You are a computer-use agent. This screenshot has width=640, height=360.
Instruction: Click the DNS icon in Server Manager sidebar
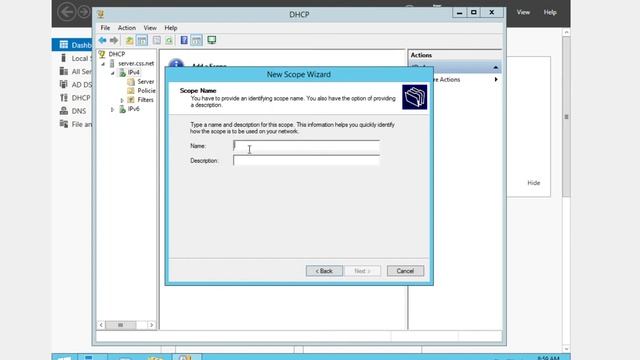pos(64,111)
